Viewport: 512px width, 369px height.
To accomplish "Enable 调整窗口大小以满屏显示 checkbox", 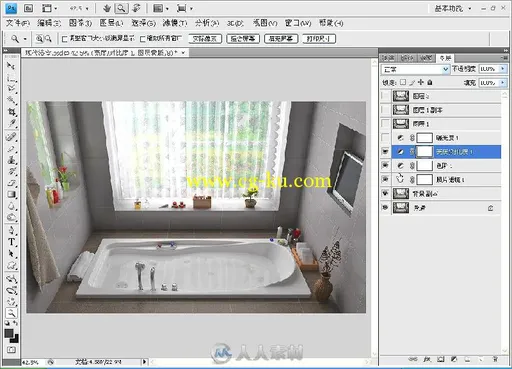I will (x=65, y=39).
